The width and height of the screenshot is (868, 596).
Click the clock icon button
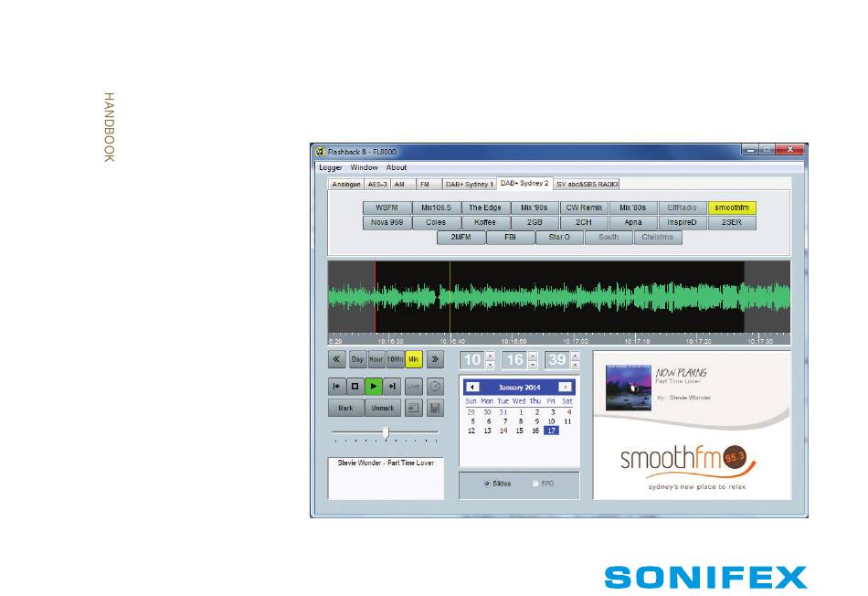[435, 386]
